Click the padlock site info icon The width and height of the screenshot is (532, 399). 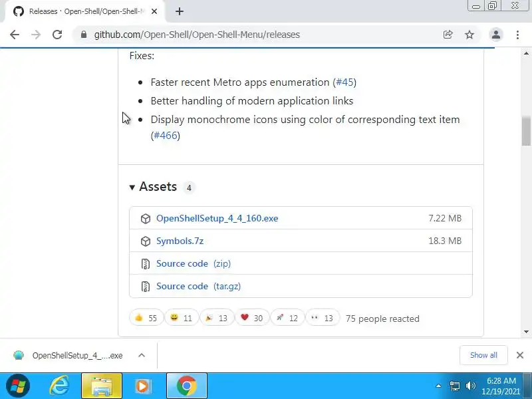84,35
